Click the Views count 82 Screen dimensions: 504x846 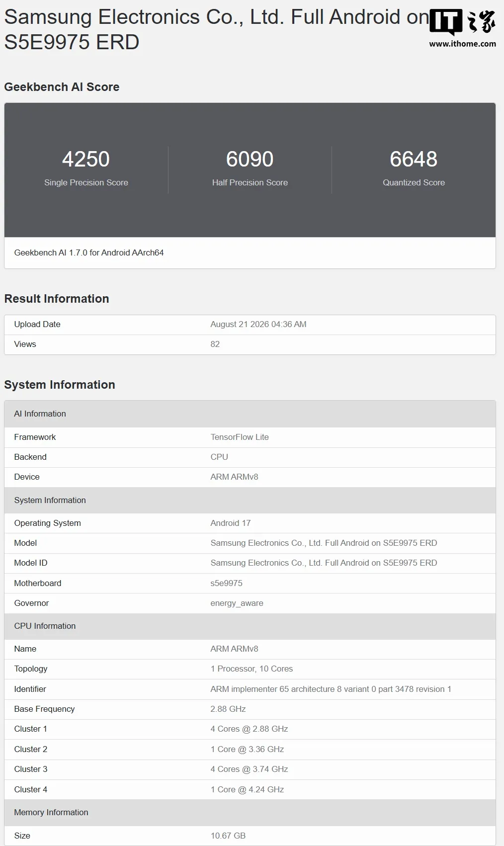coord(215,344)
